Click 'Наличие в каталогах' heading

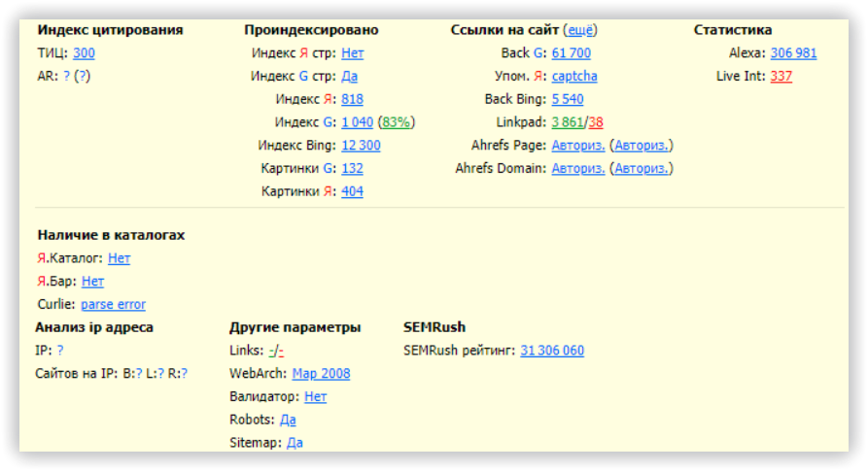(111, 235)
